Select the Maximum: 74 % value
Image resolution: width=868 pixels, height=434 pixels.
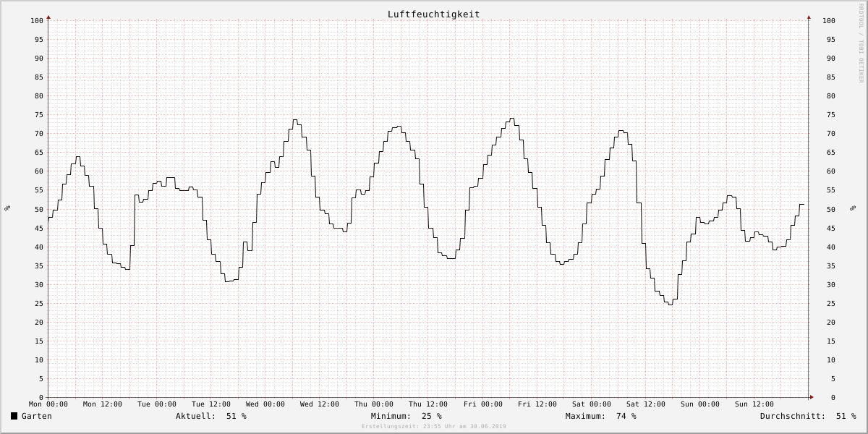click(x=600, y=416)
